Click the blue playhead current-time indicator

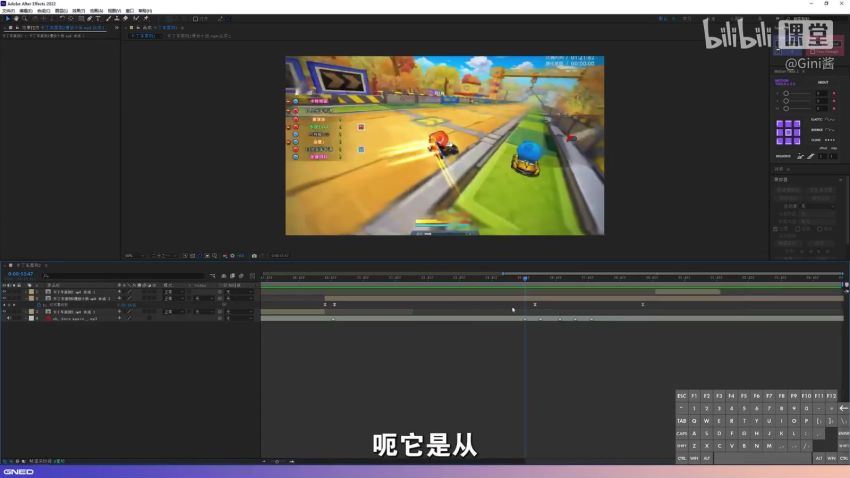525,278
